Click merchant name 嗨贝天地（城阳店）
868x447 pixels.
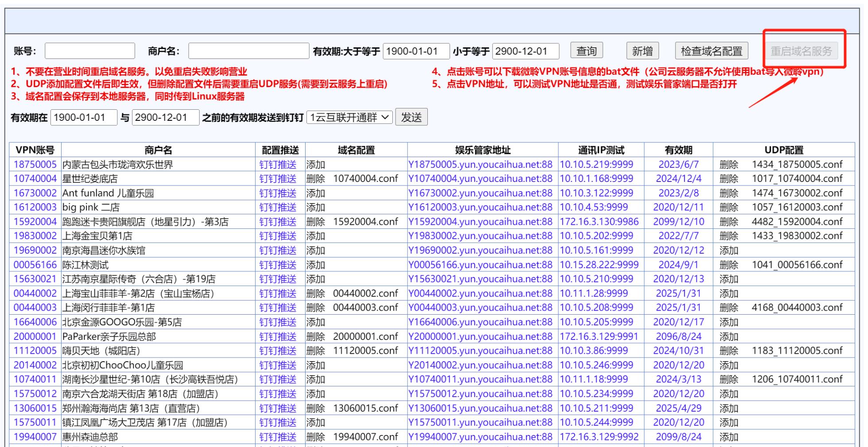101,351
